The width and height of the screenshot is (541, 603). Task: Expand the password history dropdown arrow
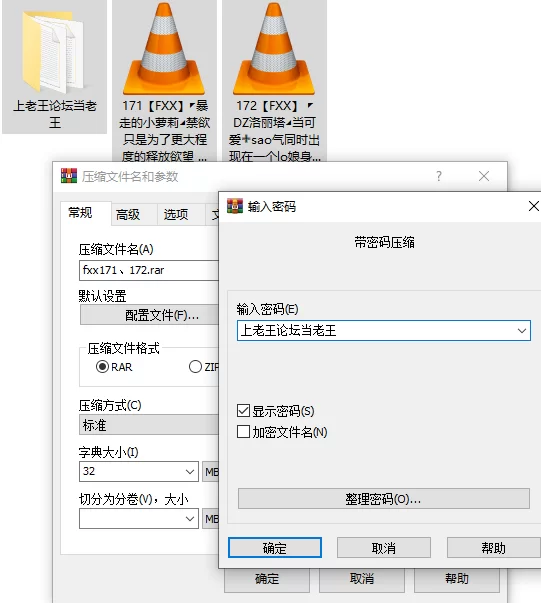click(521, 331)
